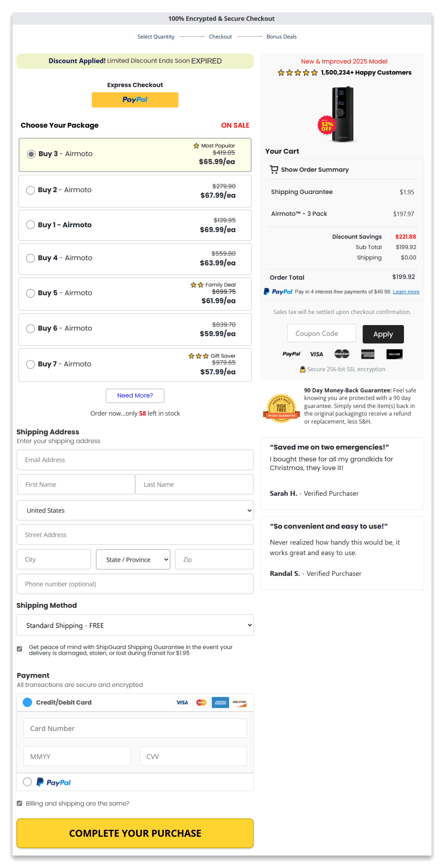This screenshot has height=868, width=444.
Task: Click the PayPal logo in payment badges row
Action: [x=291, y=354]
